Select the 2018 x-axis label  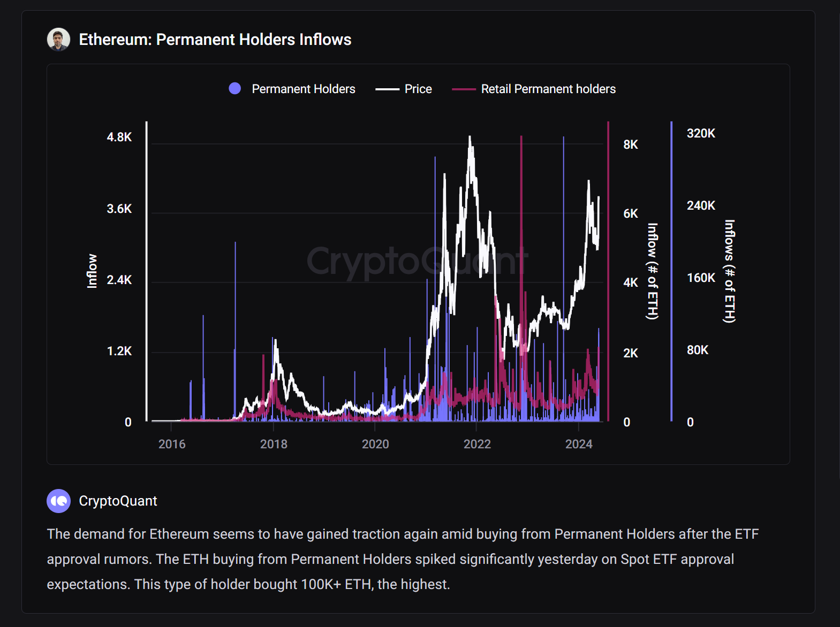274,444
